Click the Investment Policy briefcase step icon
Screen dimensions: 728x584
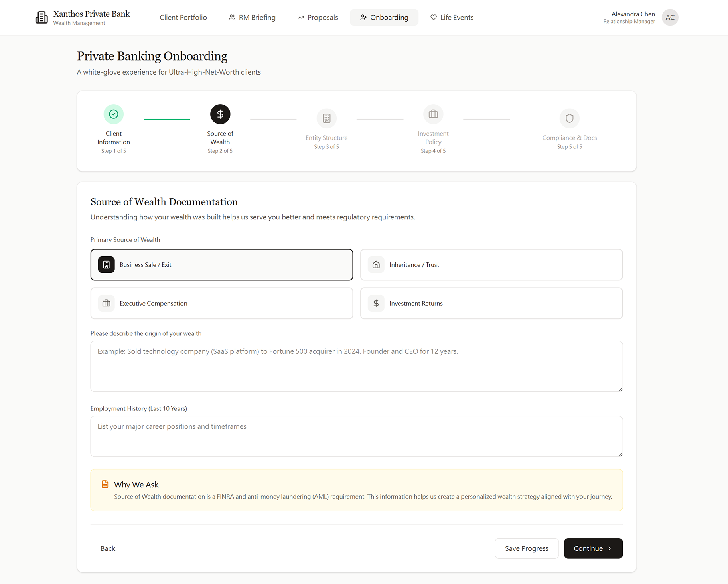pyautogui.click(x=433, y=114)
